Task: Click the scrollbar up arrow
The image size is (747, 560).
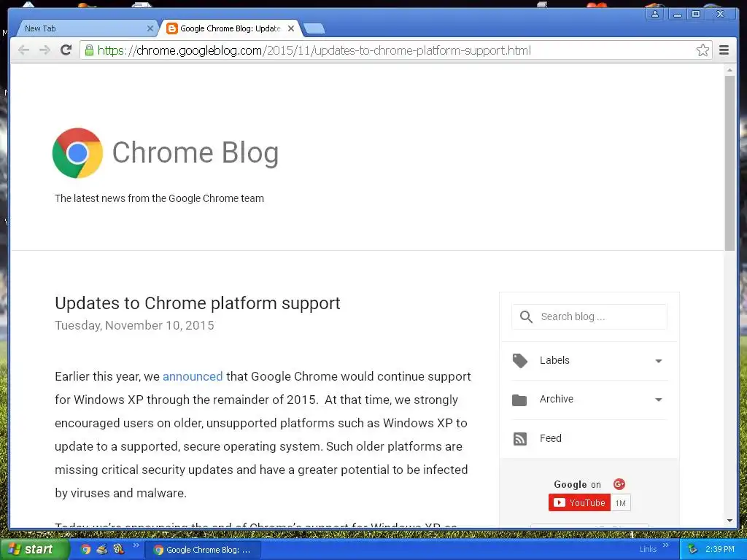Action: 729,70
